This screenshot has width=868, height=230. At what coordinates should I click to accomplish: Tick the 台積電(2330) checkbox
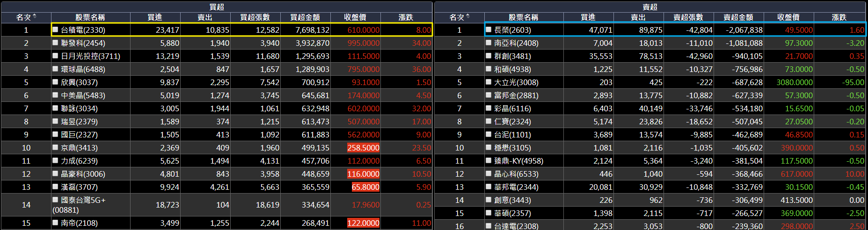tap(56, 29)
